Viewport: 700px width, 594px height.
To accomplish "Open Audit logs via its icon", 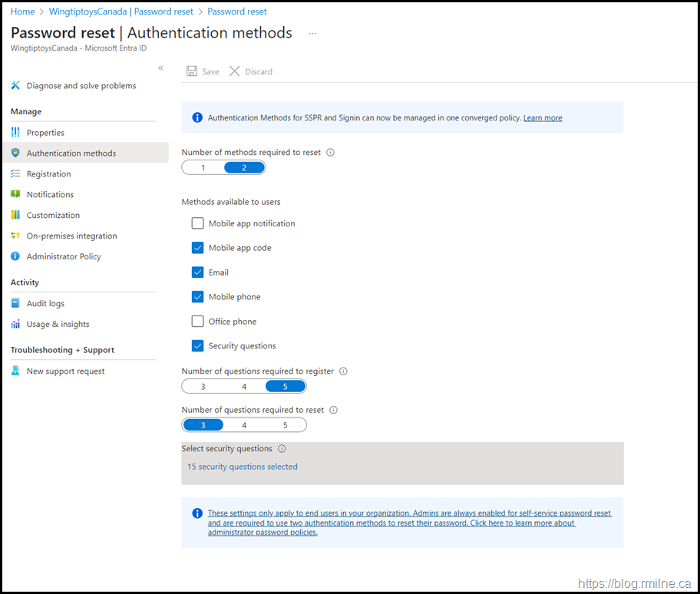I will coord(15,303).
